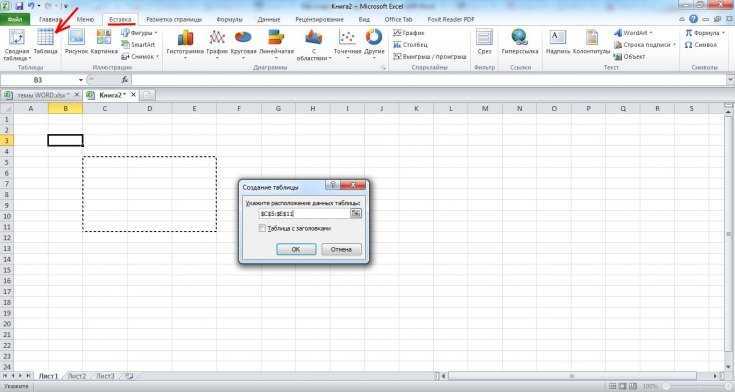Minimize the ribbon with the caret icon
Screen dimensions: 735x392
pyautogui.click(x=682, y=20)
